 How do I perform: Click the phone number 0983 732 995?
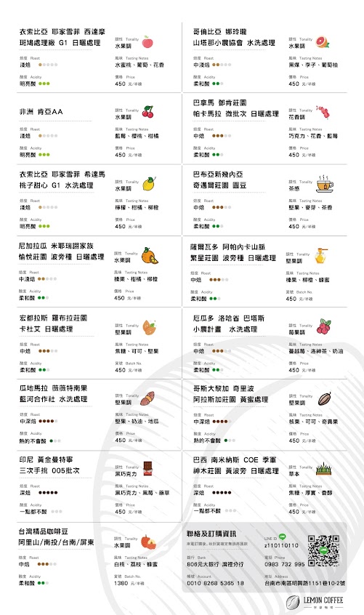pyautogui.click(x=284, y=564)
